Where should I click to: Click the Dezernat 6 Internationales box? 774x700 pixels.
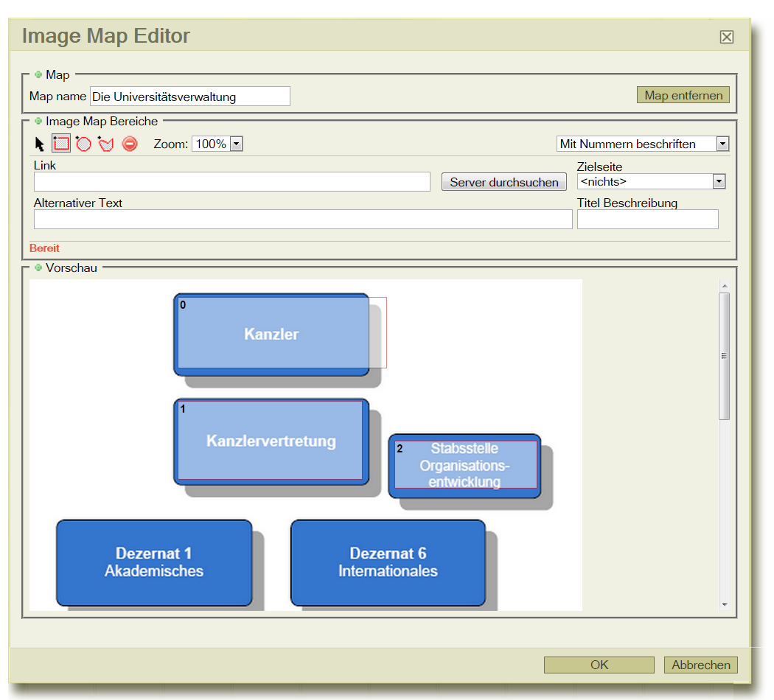(388, 562)
